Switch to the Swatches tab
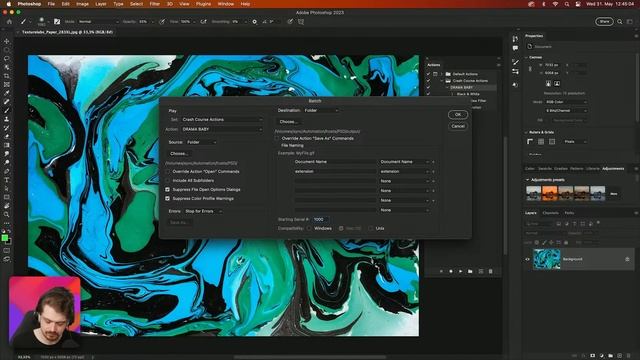 (545, 169)
